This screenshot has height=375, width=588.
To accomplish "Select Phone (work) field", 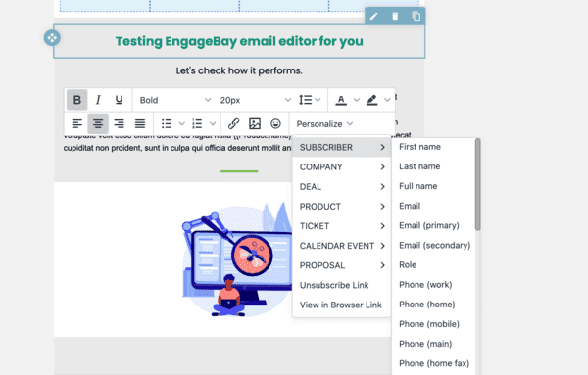I will (433, 285).
